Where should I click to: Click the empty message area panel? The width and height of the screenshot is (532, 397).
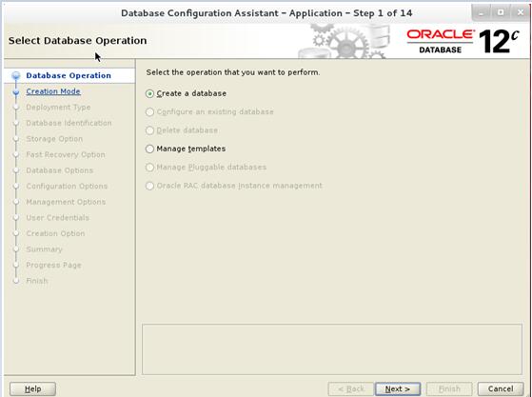[332, 349]
